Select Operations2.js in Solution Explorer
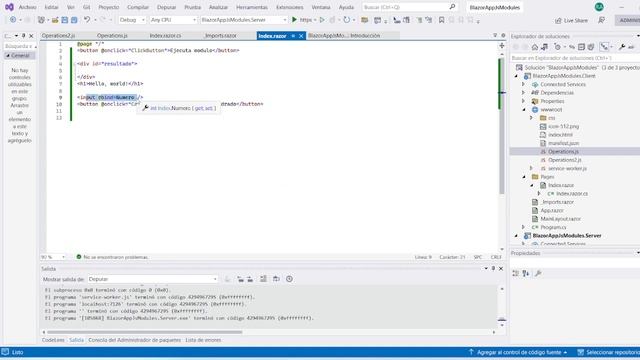This screenshot has height=360, width=640. point(564,160)
